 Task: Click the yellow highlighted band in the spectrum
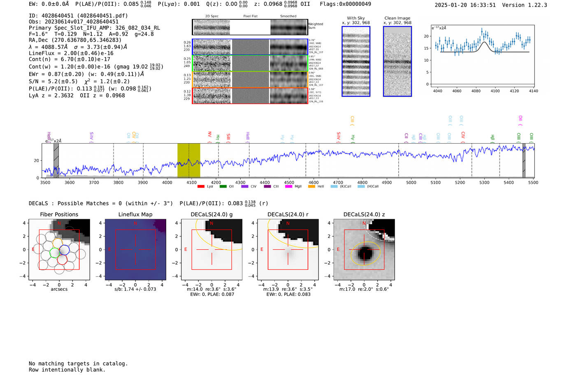point(189,160)
